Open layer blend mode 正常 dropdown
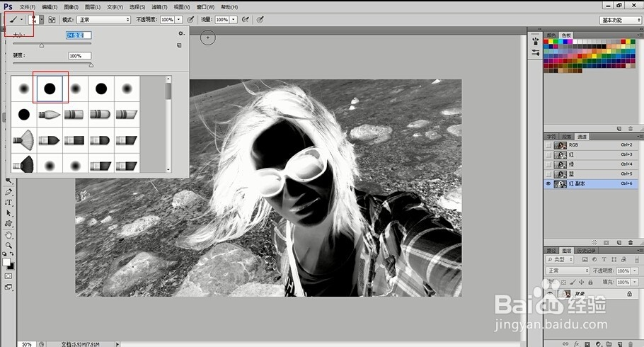The height and width of the screenshot is (347, 644). click(x=568, y=271)
